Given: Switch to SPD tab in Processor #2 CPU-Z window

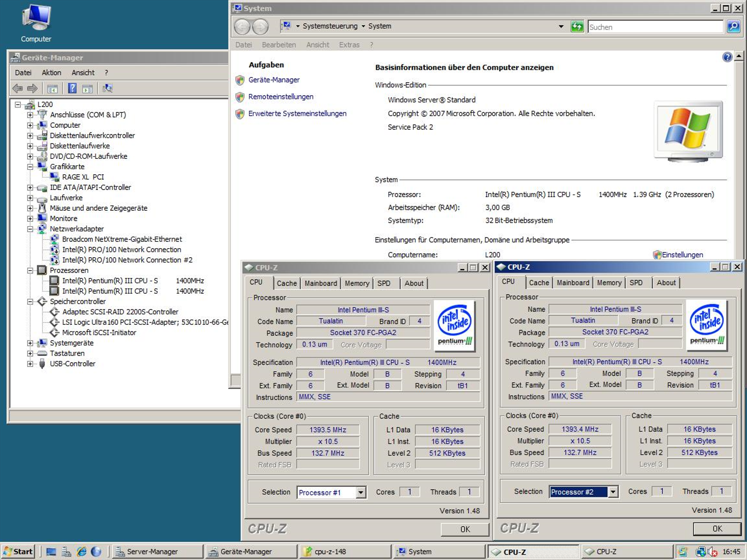Looking at the screenshot, I should pos(636,283).
